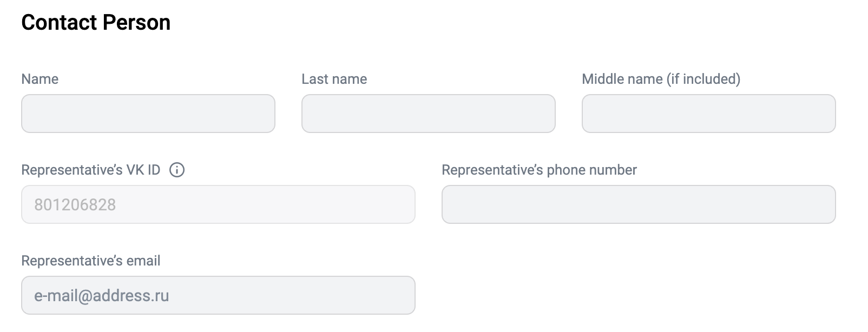Click the e-mail@address.ru placeholder text
This screenshot has height=332, width=868.
(x=102, y=296)
